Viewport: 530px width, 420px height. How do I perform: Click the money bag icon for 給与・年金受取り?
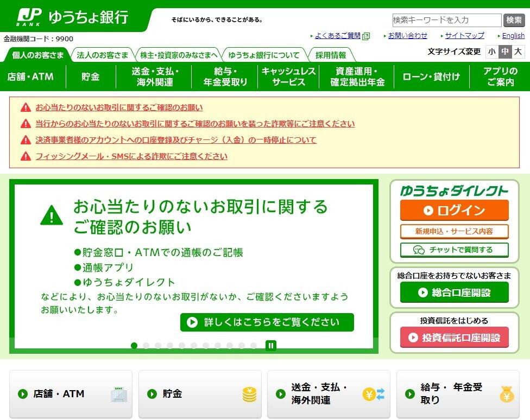(508, 393)
